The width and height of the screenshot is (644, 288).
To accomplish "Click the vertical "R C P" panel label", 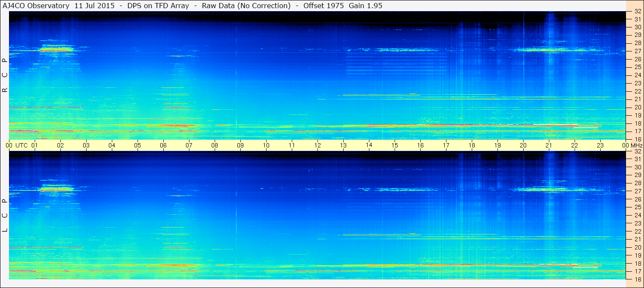I will pos(5,75).
